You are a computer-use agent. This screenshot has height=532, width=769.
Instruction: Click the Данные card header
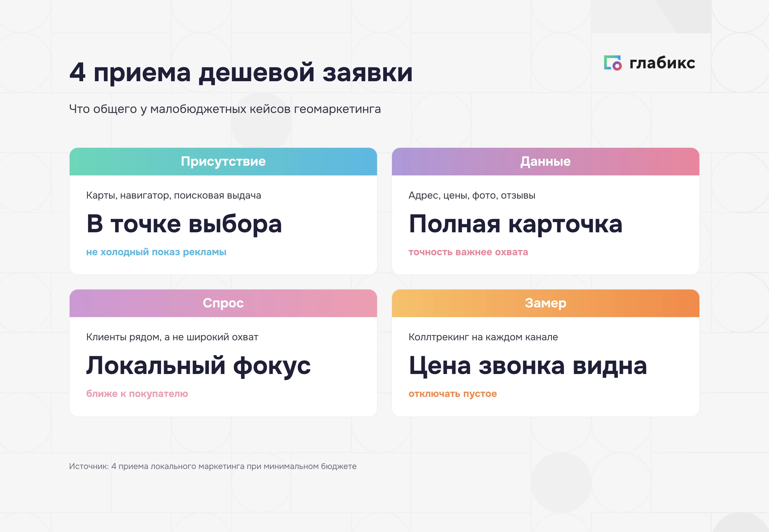pyautogui.click(x=546, y=162)
